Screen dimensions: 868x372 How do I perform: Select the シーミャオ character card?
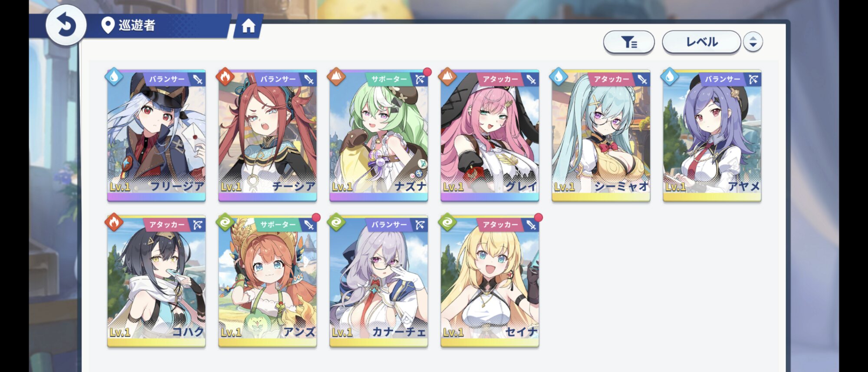click(x=601, y=135)
